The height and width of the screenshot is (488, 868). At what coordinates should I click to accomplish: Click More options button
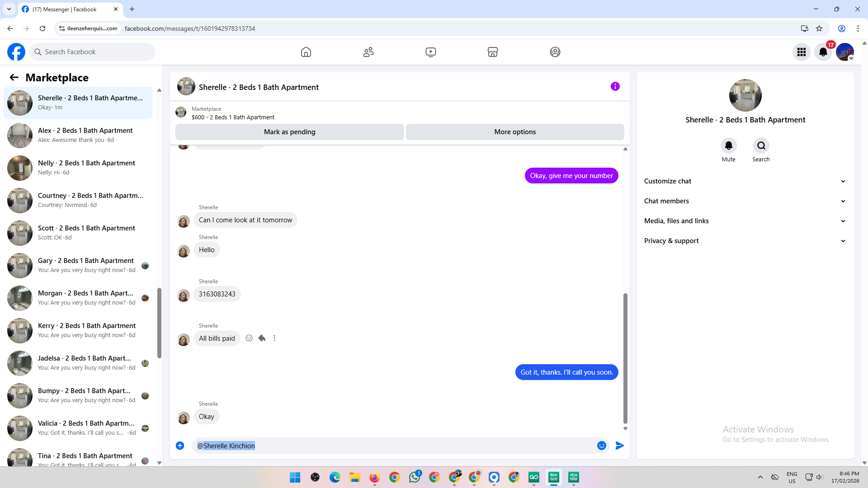tap(515, 132)
